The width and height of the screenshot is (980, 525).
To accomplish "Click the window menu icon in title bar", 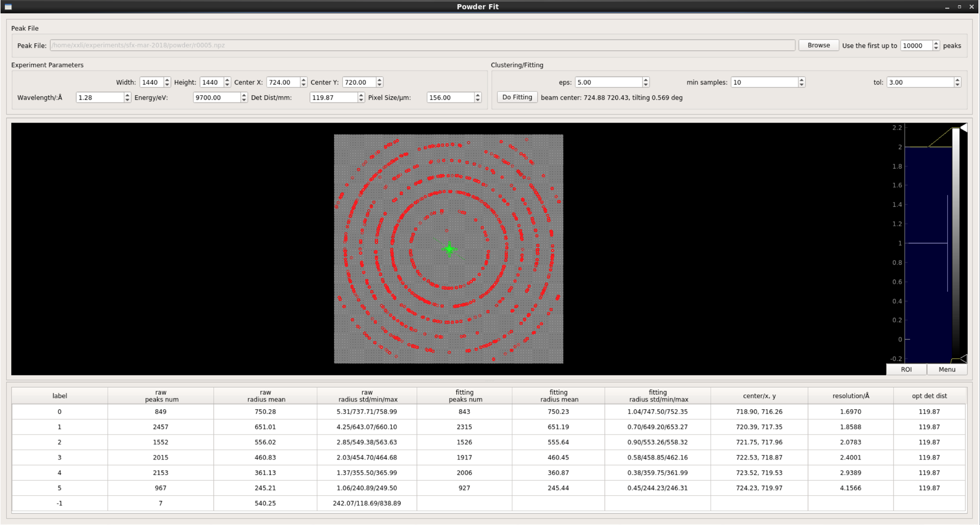I will [x=8, y=7].
